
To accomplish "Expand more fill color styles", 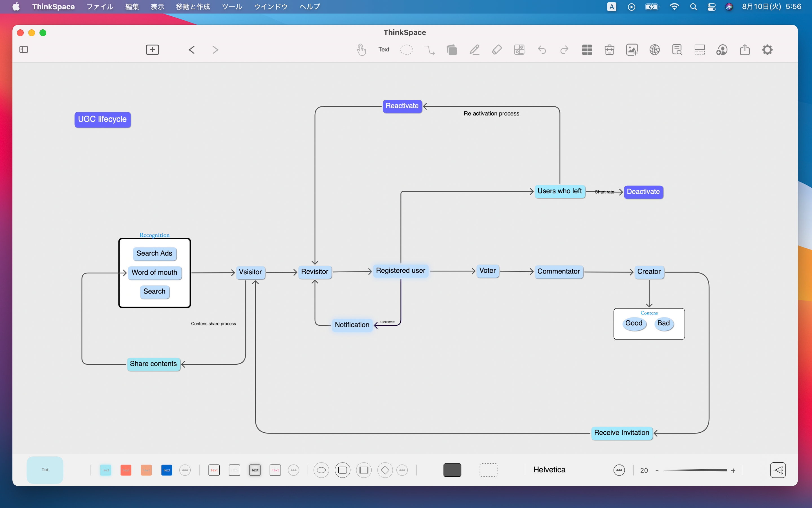I will pos(185,470).
